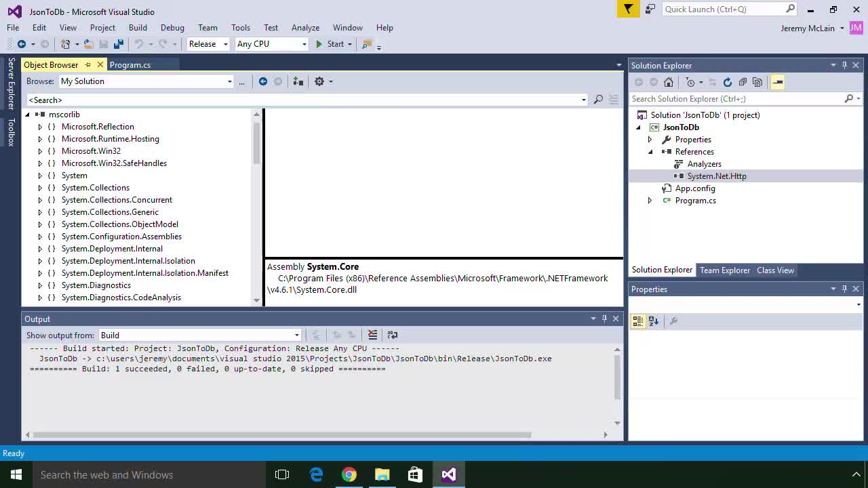The height and width of the screenshot is (488, 868).
Task: Click the Object Browser back navigation icon
Action: [263, 81]
